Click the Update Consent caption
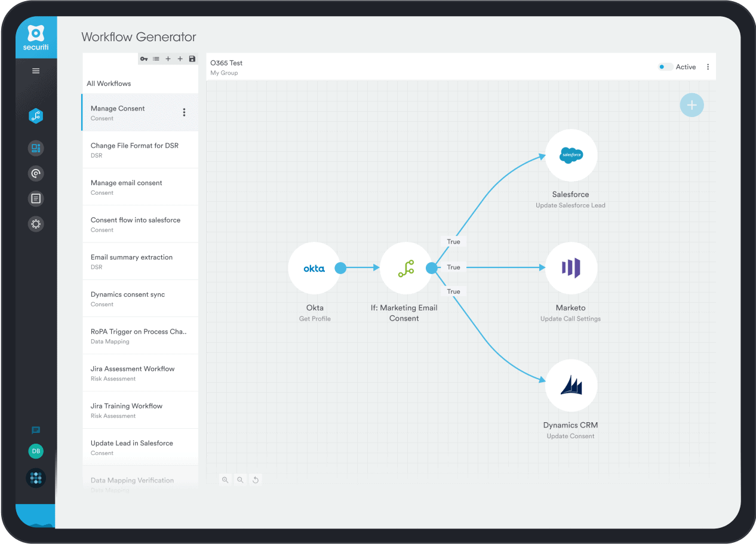This screenshot has height=544, width=756. tap(570, 436)
